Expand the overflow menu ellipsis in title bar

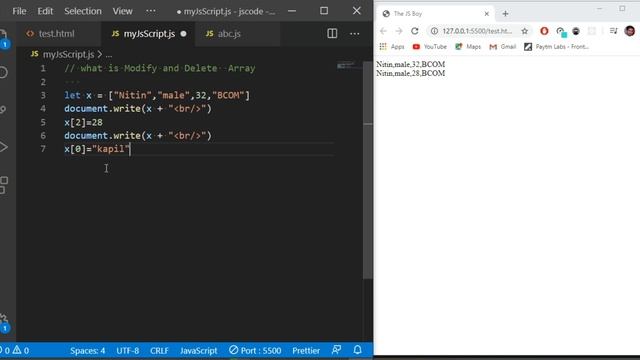151,11
